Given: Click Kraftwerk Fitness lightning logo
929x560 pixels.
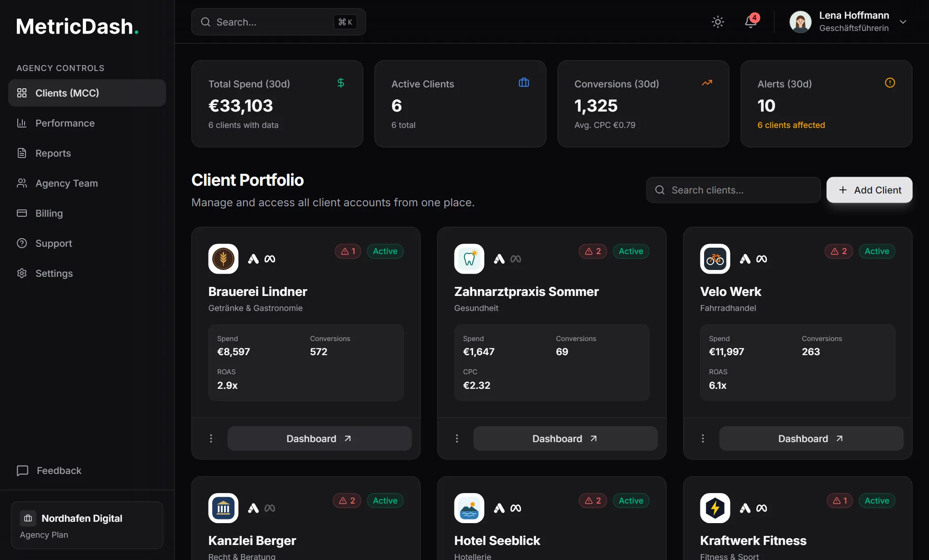Looking at the screenshot, I should click(715, 508).
